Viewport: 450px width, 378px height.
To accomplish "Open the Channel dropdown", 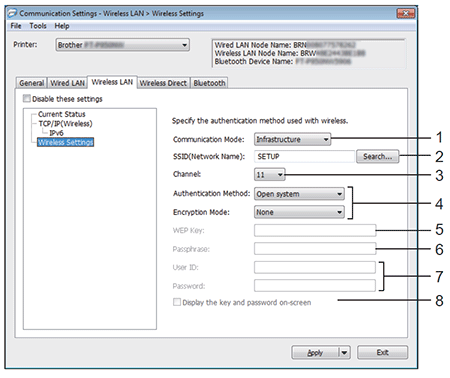I will tap(270, 175).
